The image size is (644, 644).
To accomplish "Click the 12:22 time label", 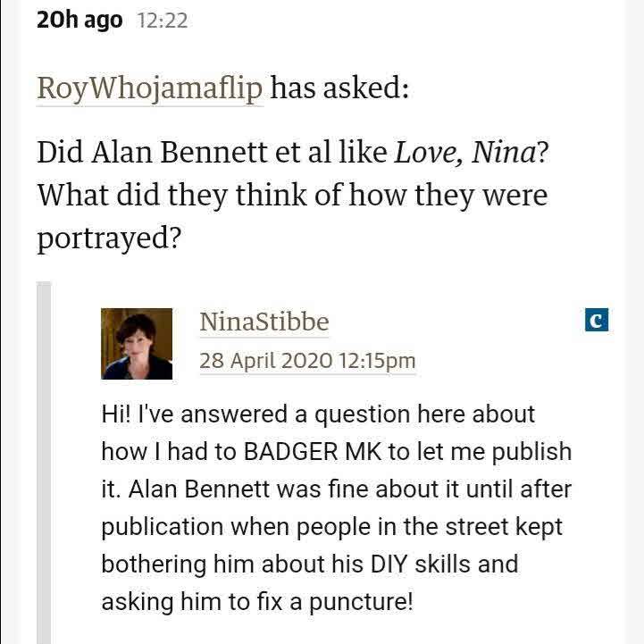I will coord(163,21).
